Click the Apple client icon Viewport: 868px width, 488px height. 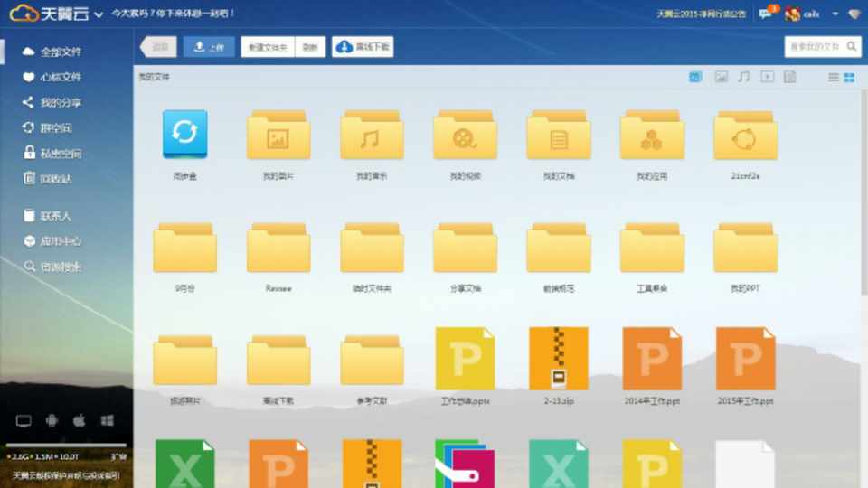(x=79, y=421)
